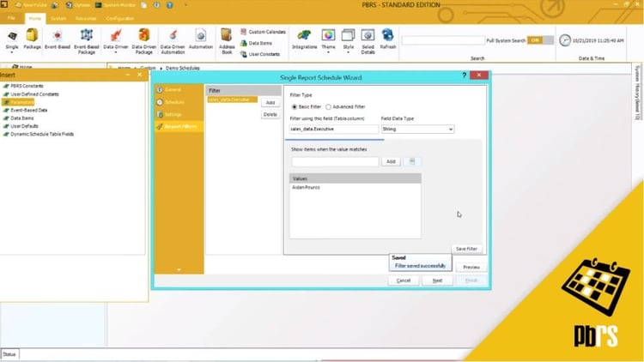Click the Full System Search input box
Viewport: 644px width, 362px height.
[x=443, y=40]
